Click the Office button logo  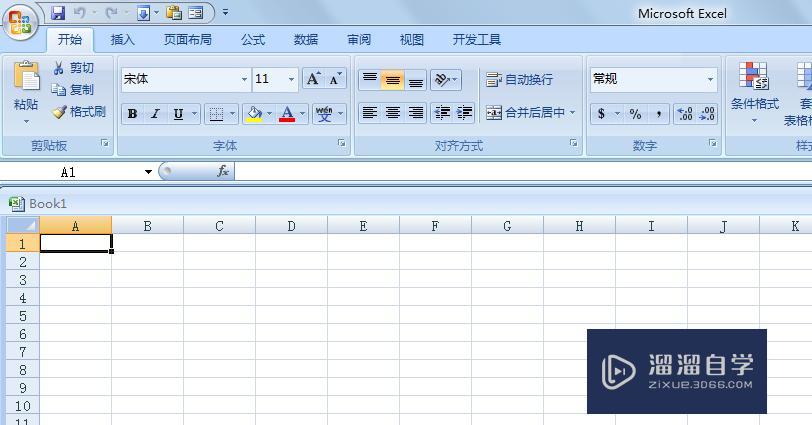tap(20, 23)
